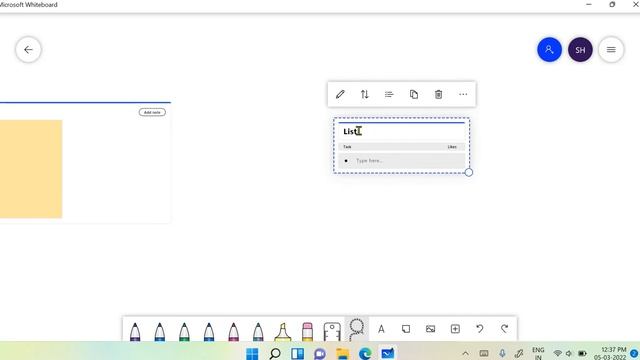Open Teams Chat from the taskbar
The height and width of the screenshot is (360, 640).
coord(320,353)
